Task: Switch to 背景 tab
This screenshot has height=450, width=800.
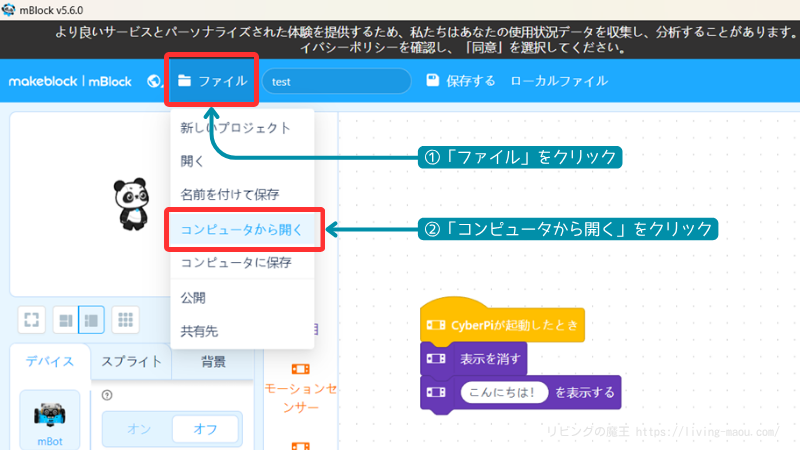Action: (x=213, y=362)
